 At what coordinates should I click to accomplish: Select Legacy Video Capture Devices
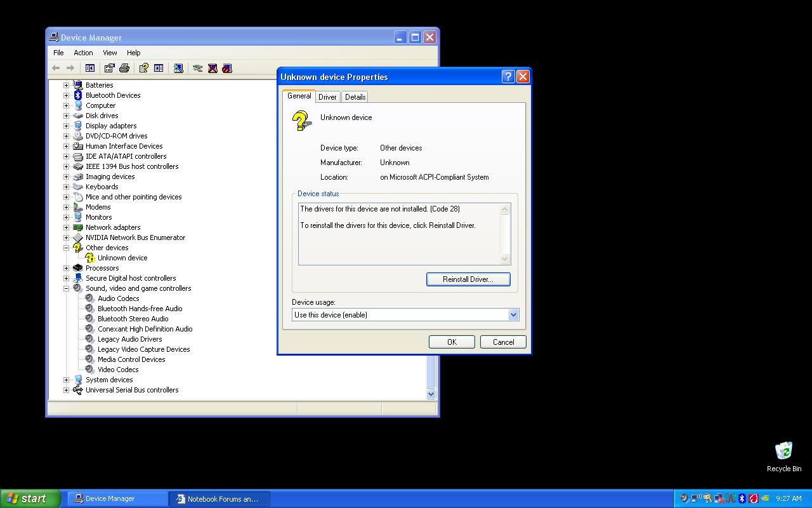coord(143,349)
